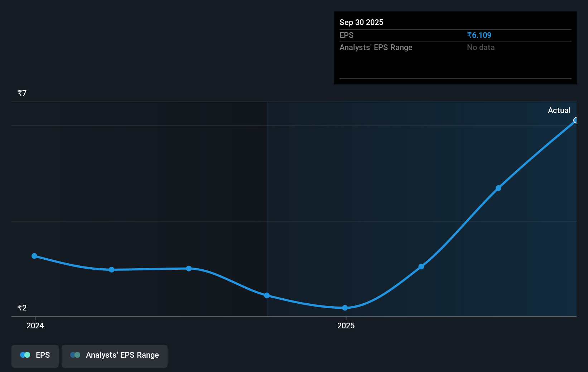Viewport: 588px width, 372px height.
Task: Click the lowest EPS data point at 2025
Action: pos(345,308)
